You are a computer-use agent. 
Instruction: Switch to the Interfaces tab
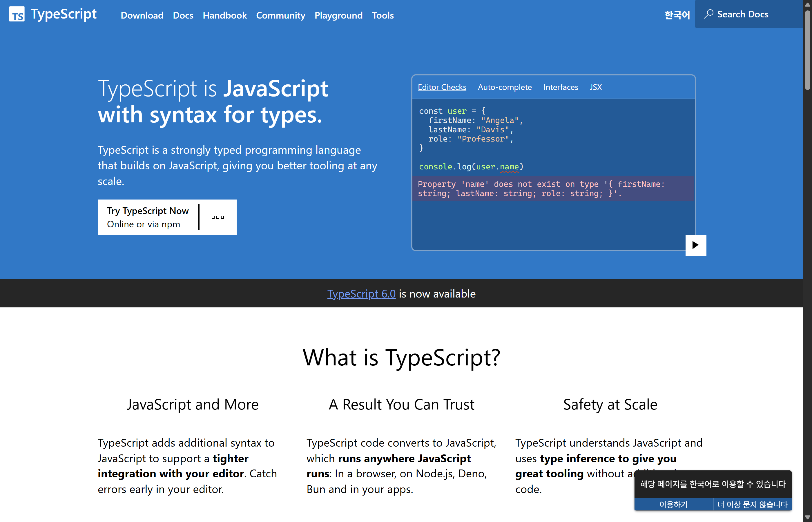click(x=561, y=87)
